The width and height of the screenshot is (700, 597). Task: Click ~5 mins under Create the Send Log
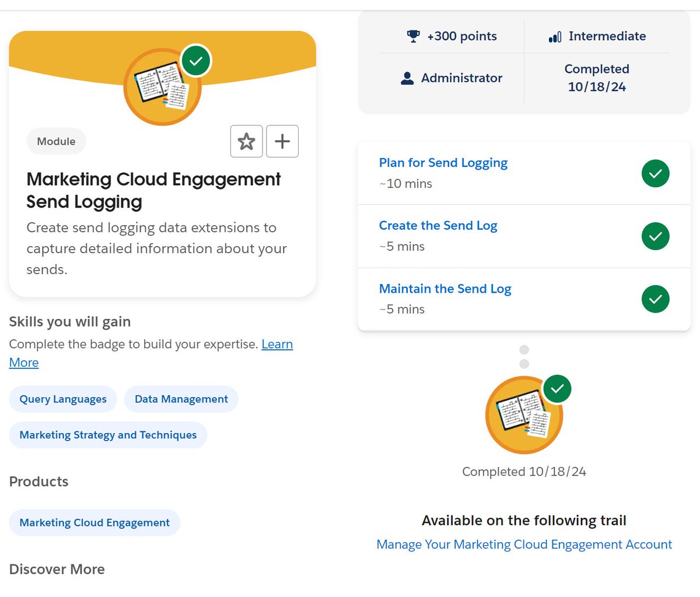tap(402, 247)
